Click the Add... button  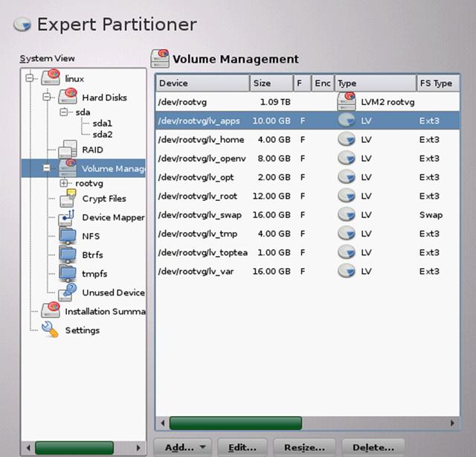182,447
